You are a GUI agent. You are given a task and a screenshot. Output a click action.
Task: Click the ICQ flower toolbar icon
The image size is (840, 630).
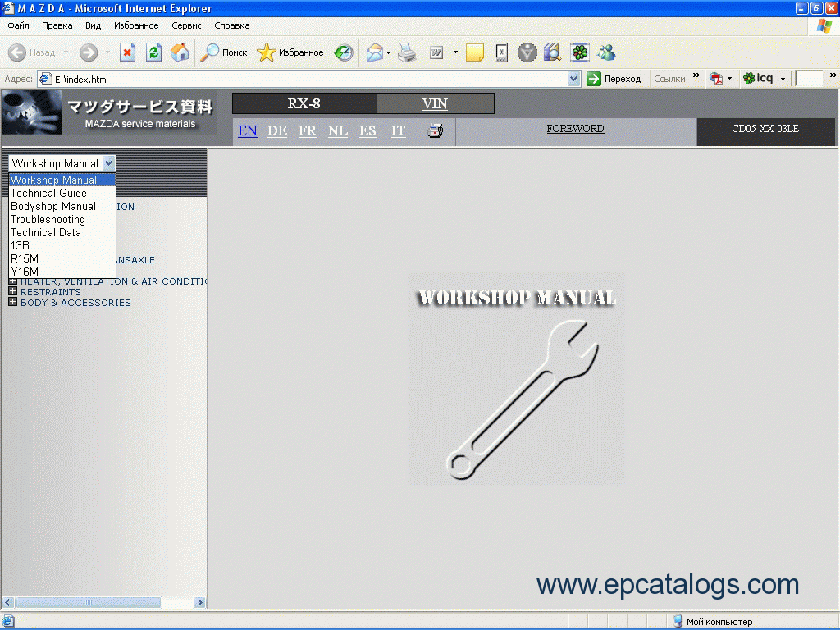coord(580,52)
